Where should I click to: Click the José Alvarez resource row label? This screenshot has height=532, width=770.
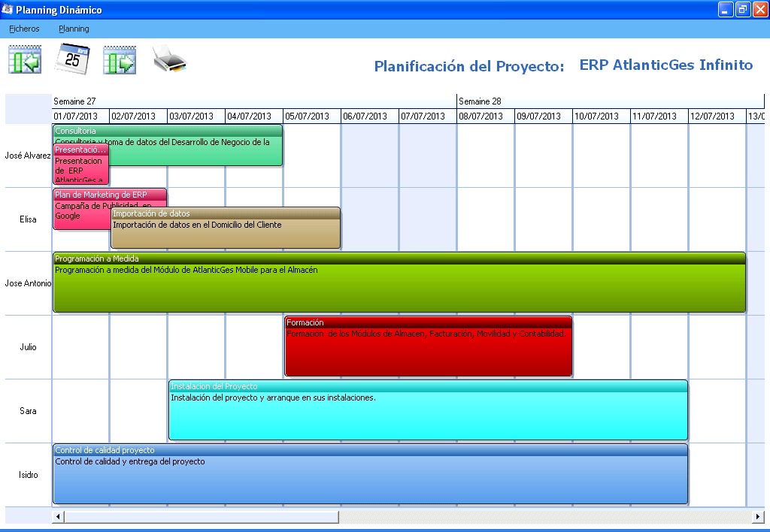click(28, 155)
